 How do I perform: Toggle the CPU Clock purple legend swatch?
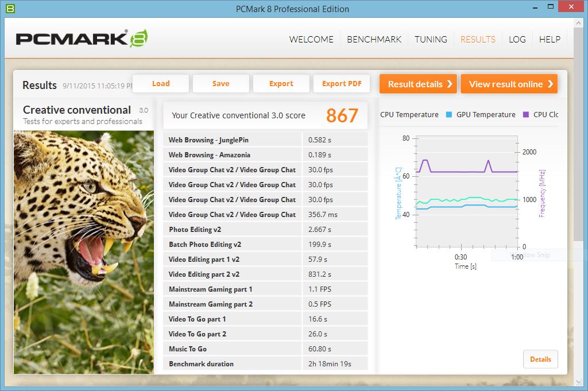click(x=526, y=115)
